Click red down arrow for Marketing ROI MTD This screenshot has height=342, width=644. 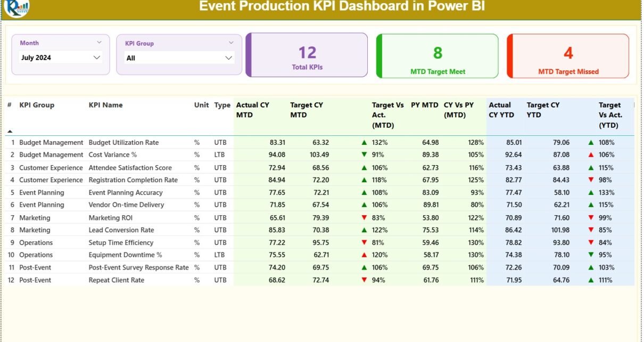364,218
